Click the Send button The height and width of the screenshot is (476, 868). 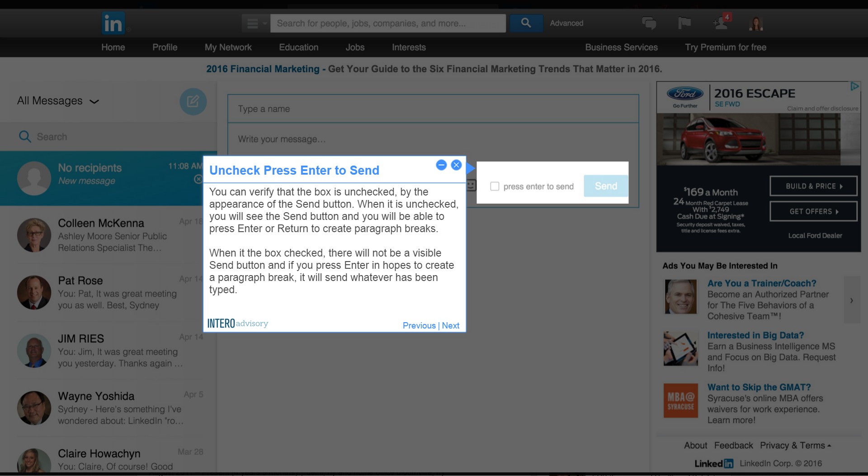tap(606, 186)
